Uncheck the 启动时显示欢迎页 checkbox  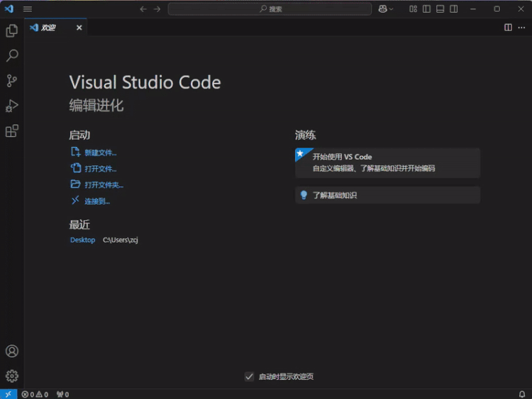pos(250,376)
